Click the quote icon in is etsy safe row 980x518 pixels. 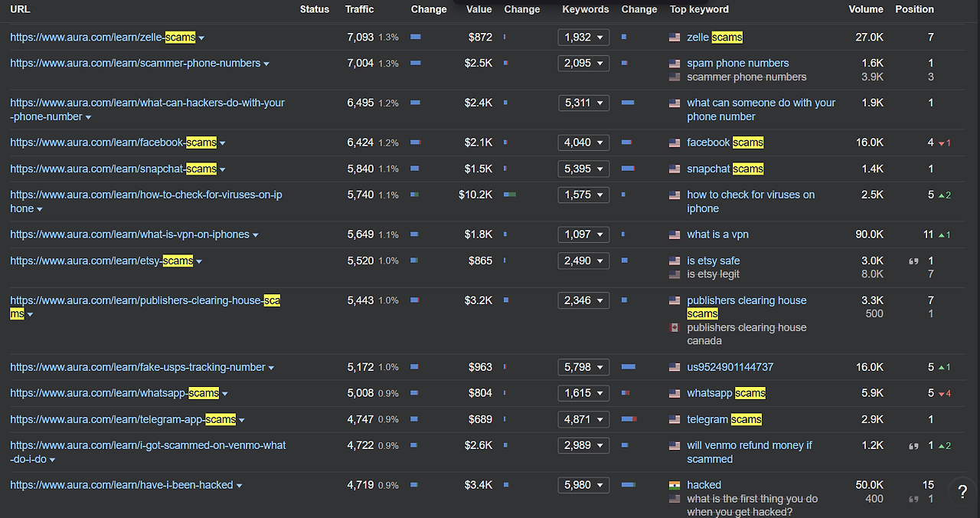(x=913, y=261)
